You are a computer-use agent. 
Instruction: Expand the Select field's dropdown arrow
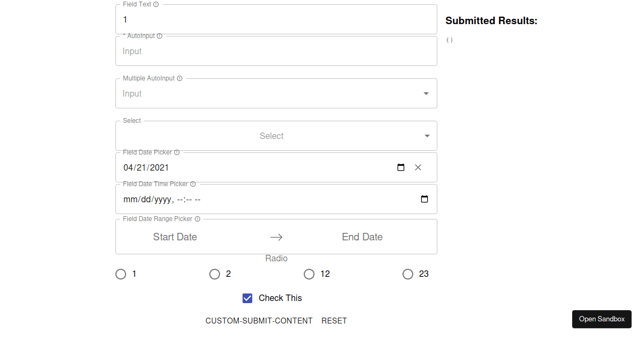coord(427,136)
